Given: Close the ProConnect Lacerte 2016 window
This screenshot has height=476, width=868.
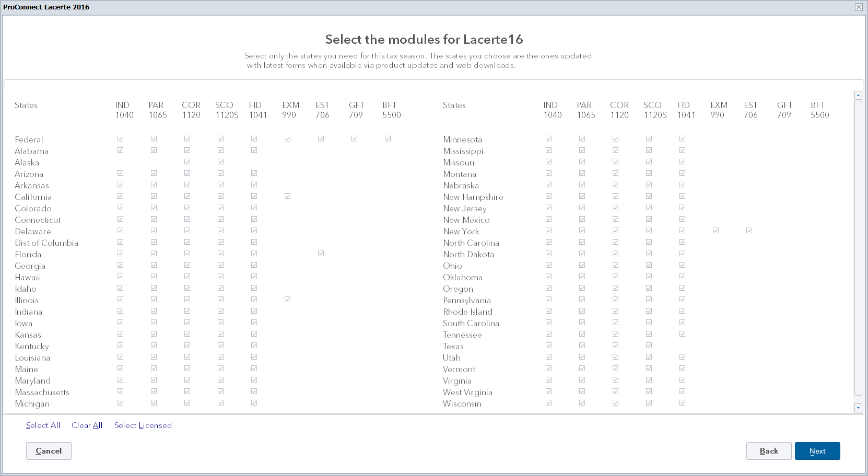Looking at the screenshot, I should click(x=859, y=7).
